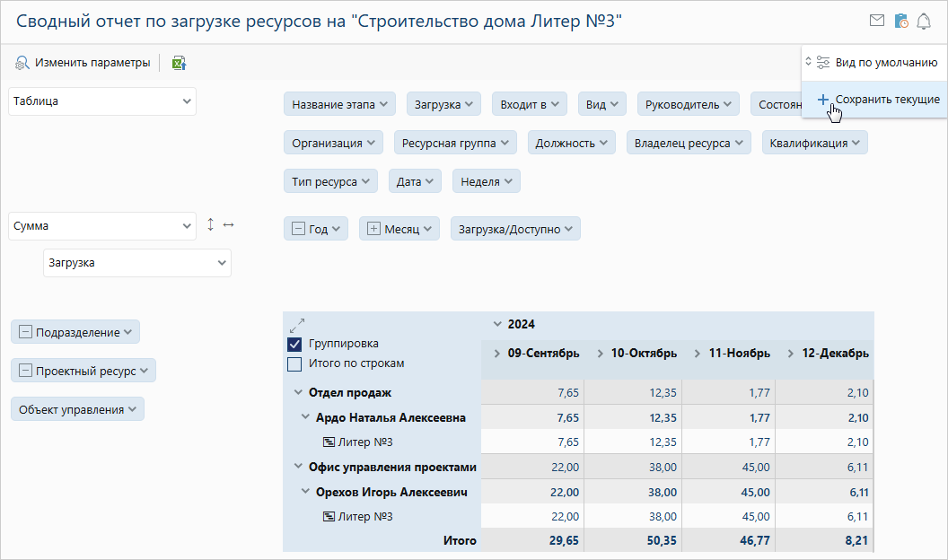The width and height of the screenshot is (948, 560).
Task: Export report to Excel icon
Action: click(179, 63)
